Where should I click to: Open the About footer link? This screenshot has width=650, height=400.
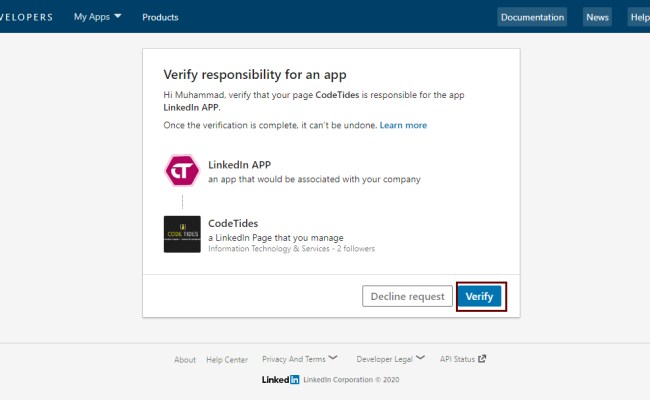[x=185, y=360]
